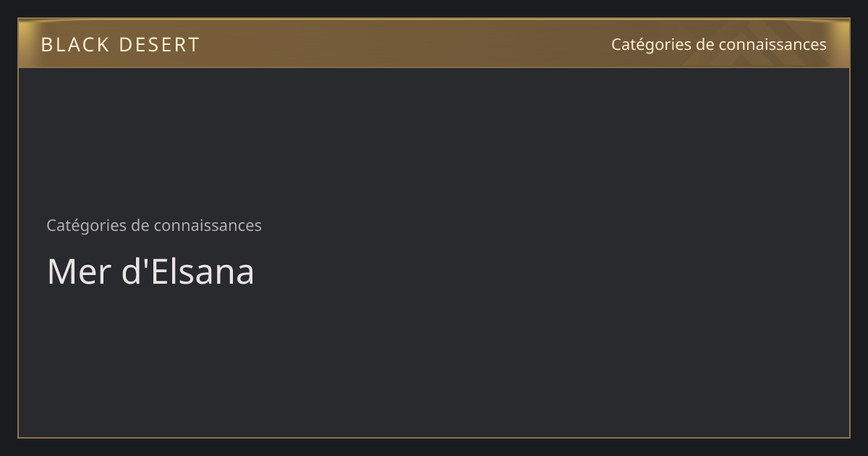Click the golden header banner background
The image size is (868, 456).
434,43
